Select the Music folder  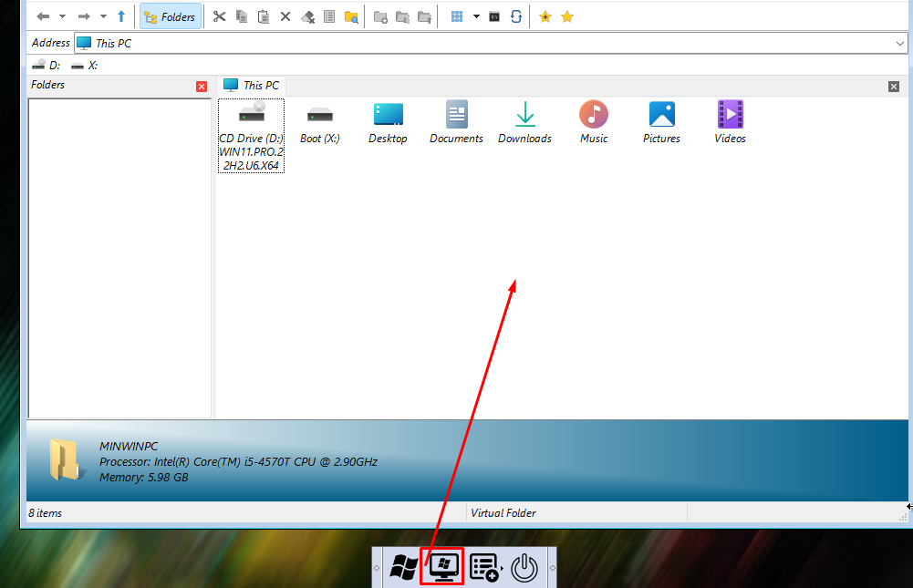pos(594,123)
